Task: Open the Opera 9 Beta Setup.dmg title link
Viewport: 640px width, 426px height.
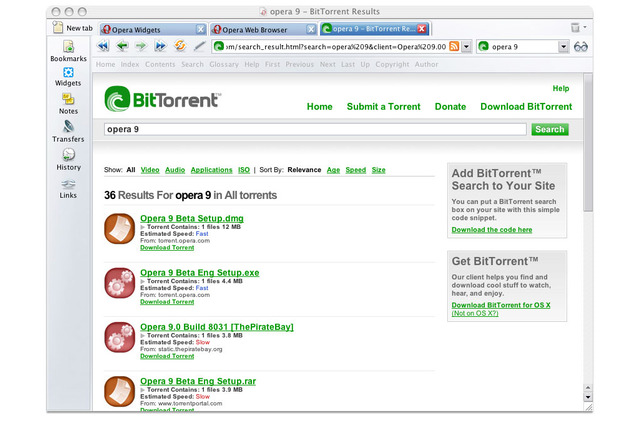Action: click(192, 219)
